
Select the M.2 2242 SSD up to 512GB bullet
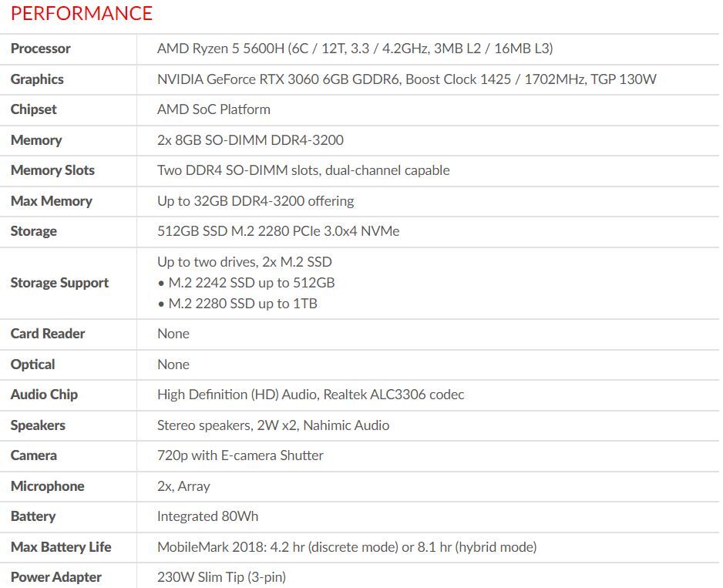pos(246,283)
